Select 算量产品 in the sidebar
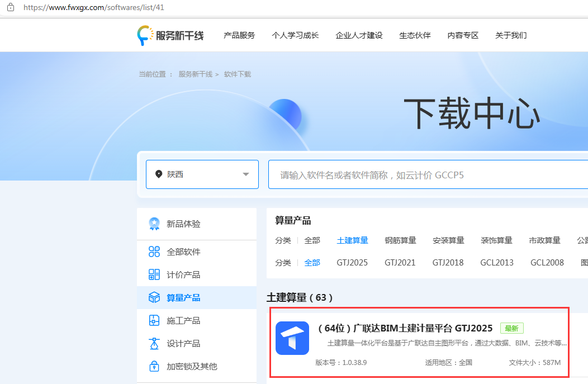Screen dimensions: 588x384 pyautogui.click(x=197, y=297)
